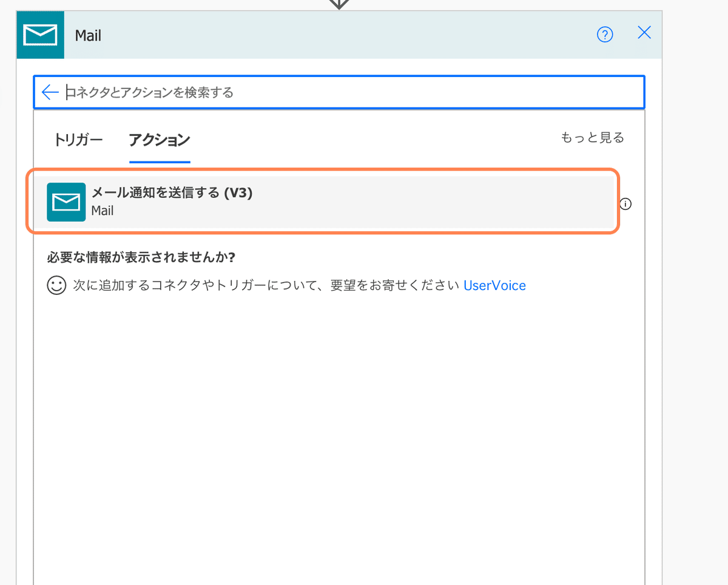The height and width of the screenshot is (585, 728).
Task: Show info for メール通知を送信する (V3)
Action: pyautogui.click(x=625, y=204)
